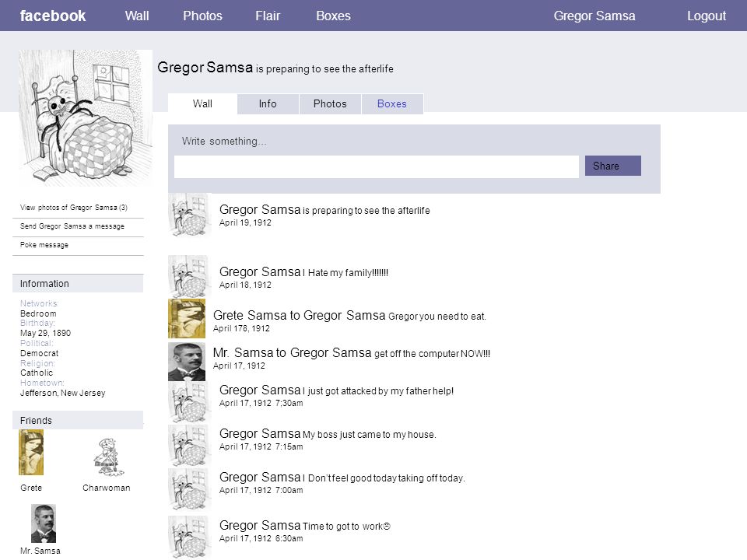Click Gregor Samsa name on 'Time to got to work' post
This screenshot has height=560, width=747.
(260, 525)
